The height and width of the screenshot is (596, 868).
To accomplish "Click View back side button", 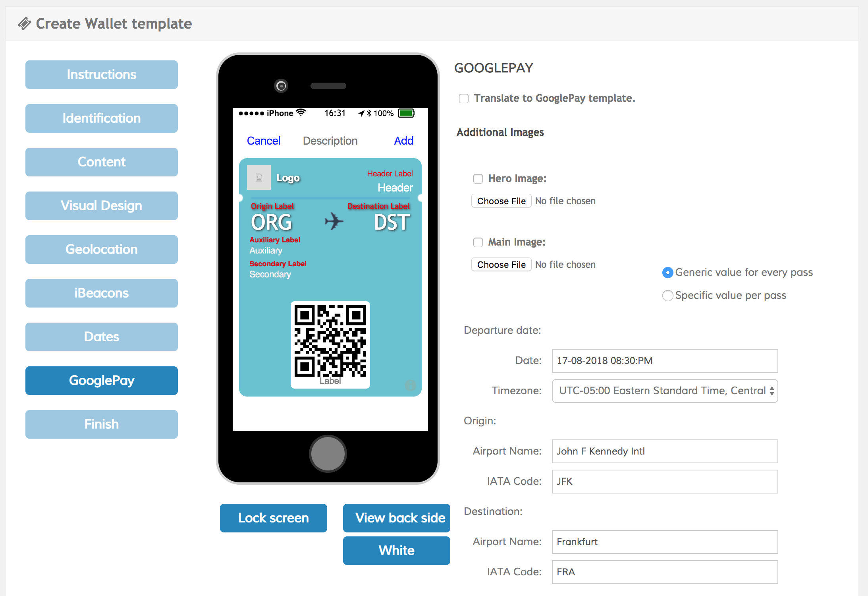I will (397, 518).
